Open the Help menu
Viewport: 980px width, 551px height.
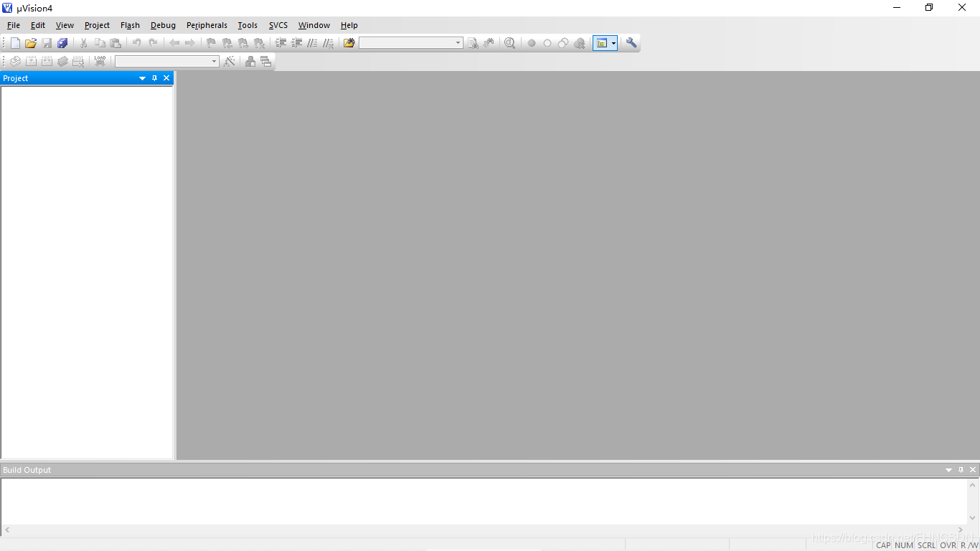click(349, 25)
